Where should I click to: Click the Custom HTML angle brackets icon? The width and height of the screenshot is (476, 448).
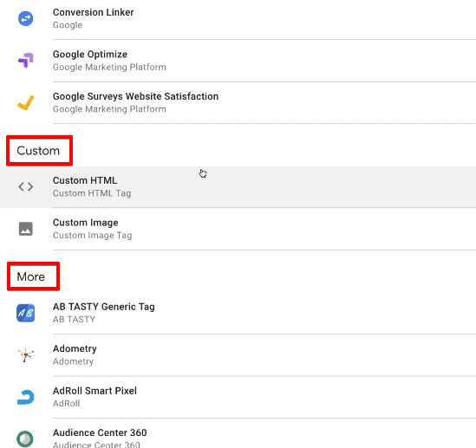pyautogui.click(x=26, y=186)
